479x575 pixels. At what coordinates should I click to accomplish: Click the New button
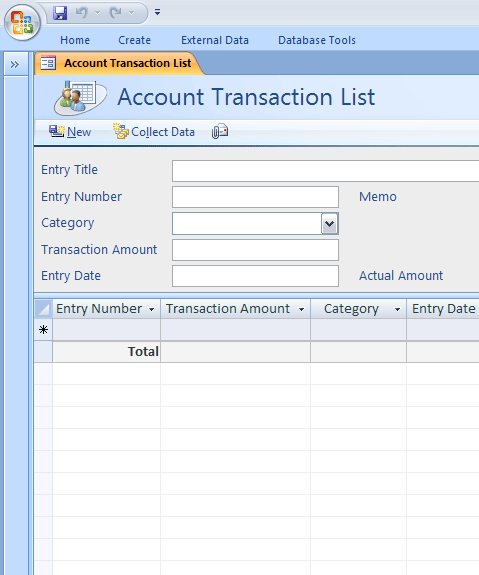click(x=70, y=132)
